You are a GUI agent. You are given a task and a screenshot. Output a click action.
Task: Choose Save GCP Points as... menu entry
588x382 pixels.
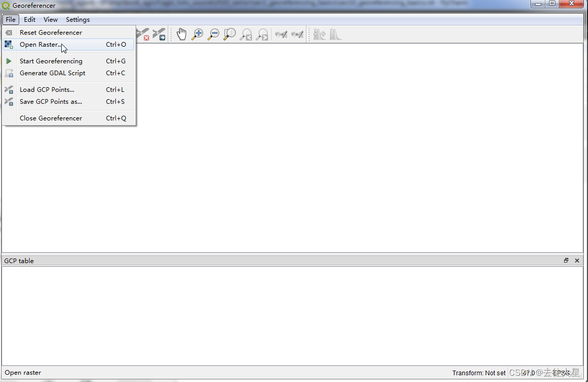tap(69, 102)
